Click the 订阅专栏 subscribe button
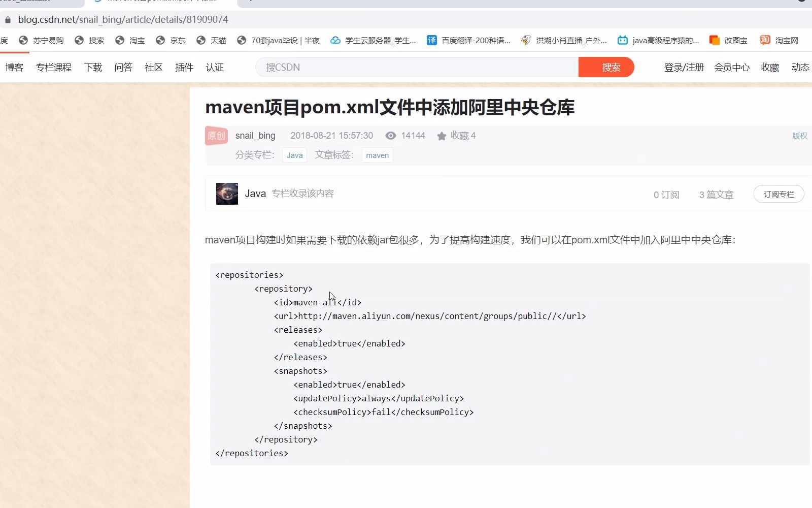 point(779,194)
